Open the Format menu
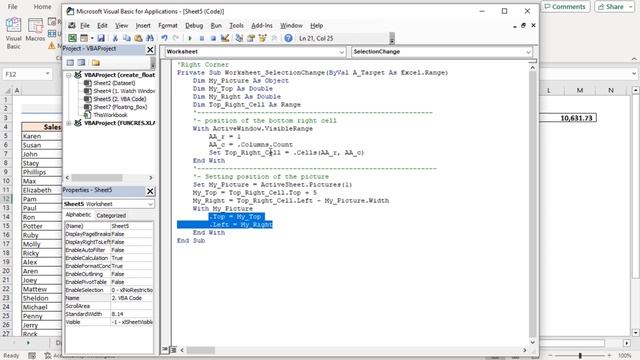This screenshot has width=640, height=360. click(168, 25)
